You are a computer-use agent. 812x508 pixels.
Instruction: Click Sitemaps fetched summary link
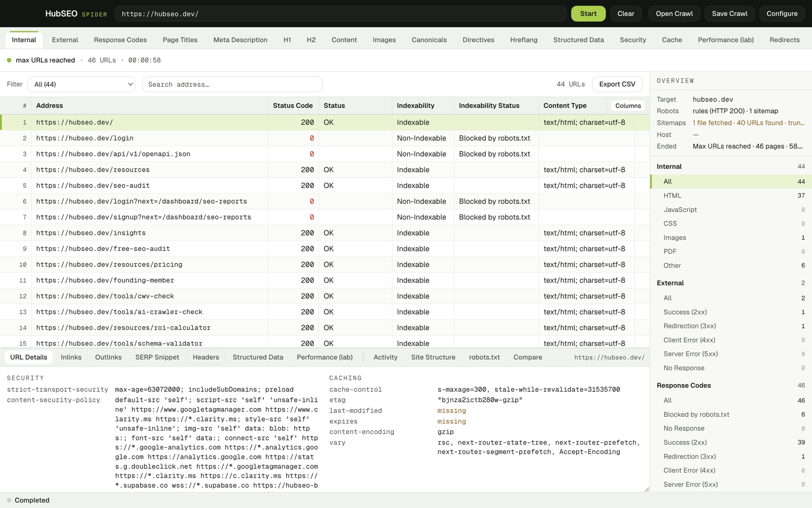pyautogui.click(x=749, y=123)
